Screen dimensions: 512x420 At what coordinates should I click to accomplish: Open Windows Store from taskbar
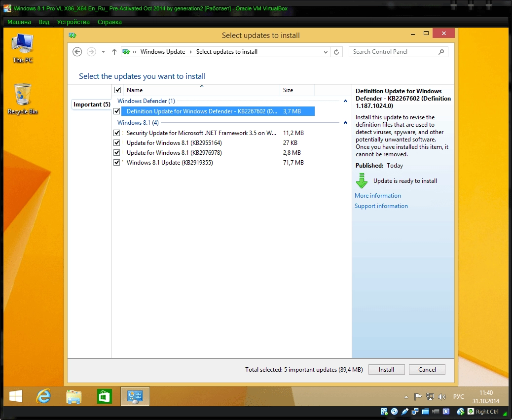(x=105, y=396)
